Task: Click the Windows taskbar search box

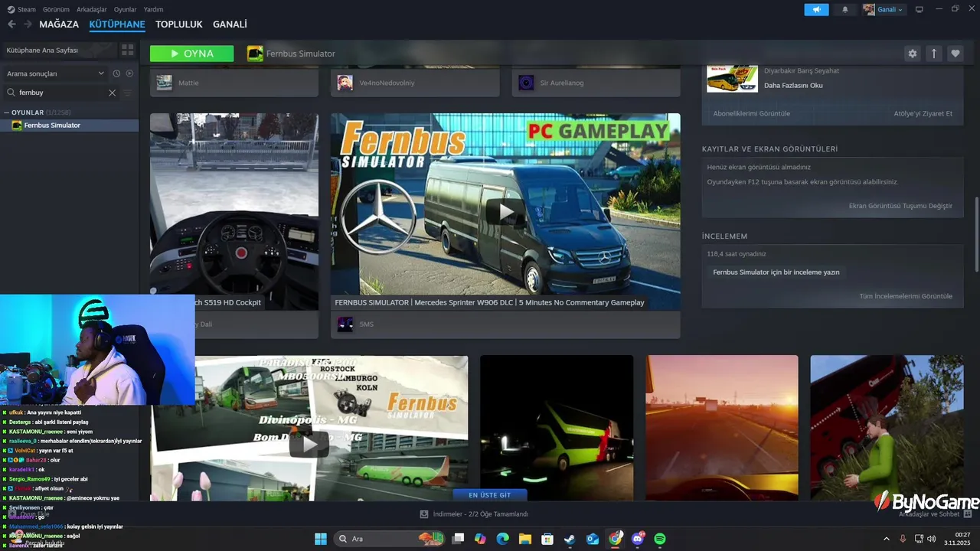Action: (388, 539)
